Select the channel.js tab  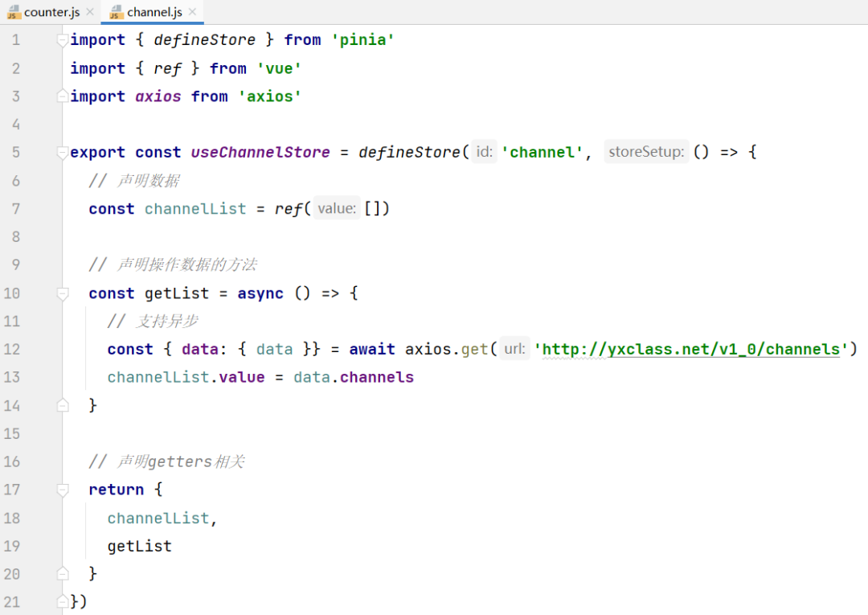tap(154, 12)
